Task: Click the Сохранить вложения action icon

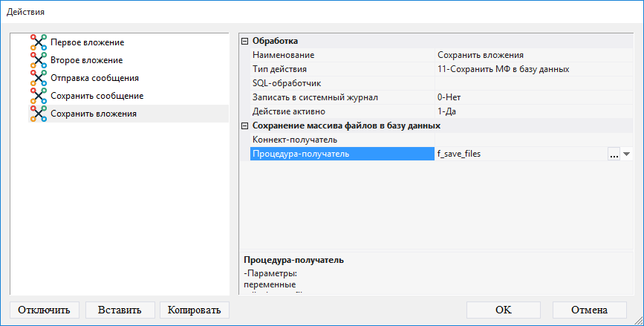Action: (38, 114)
